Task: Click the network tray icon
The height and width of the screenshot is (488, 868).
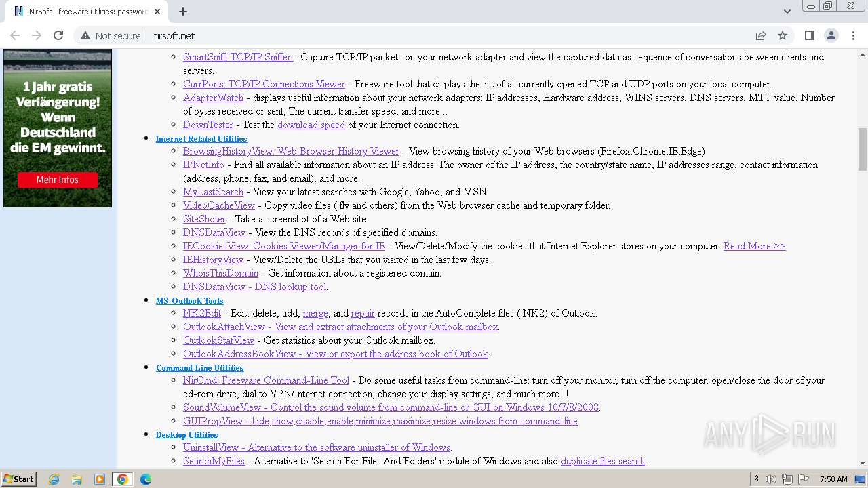Action: click(787, 479)
